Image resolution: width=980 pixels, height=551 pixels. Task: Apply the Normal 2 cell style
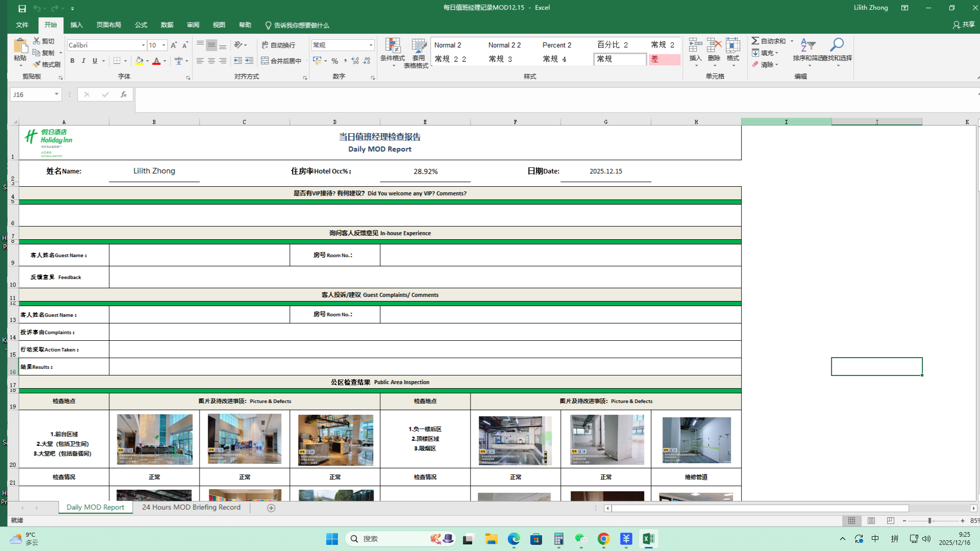pos(448,45)
